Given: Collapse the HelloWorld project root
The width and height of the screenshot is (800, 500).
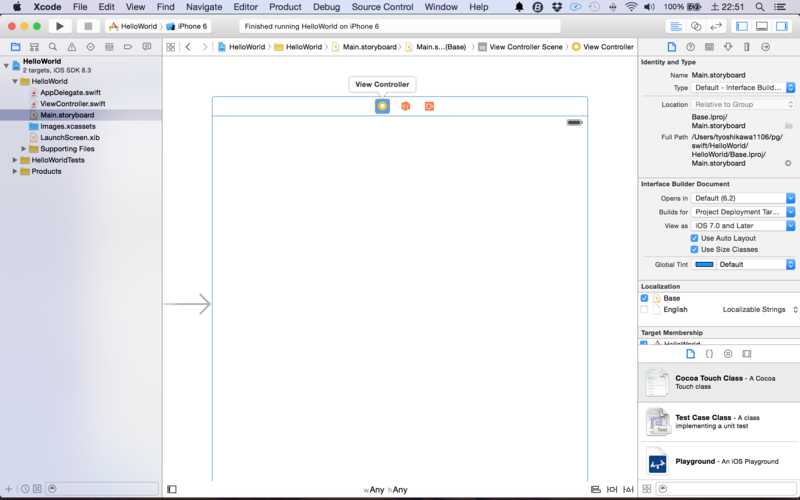Looking at the screenshot, I should (6, 65).
